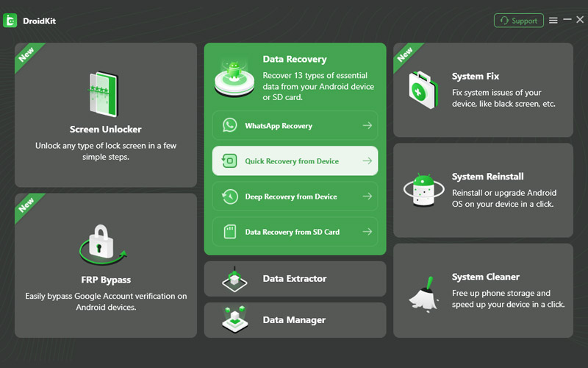Image resolution: width=588 pixels, height=368 pixels.
Task: Click 'Unlock any type of lock screen' description
Action: click(106, 151)
